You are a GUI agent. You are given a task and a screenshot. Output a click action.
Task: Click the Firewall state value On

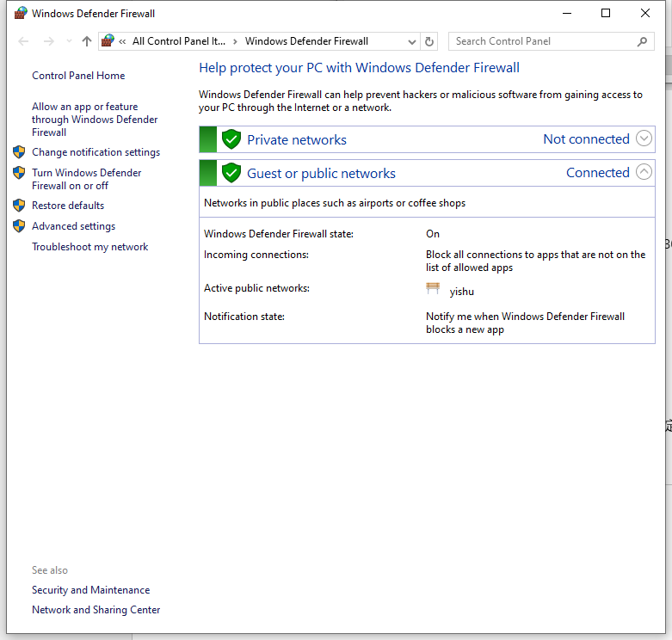pyautogui.click(x=433, y=234)
